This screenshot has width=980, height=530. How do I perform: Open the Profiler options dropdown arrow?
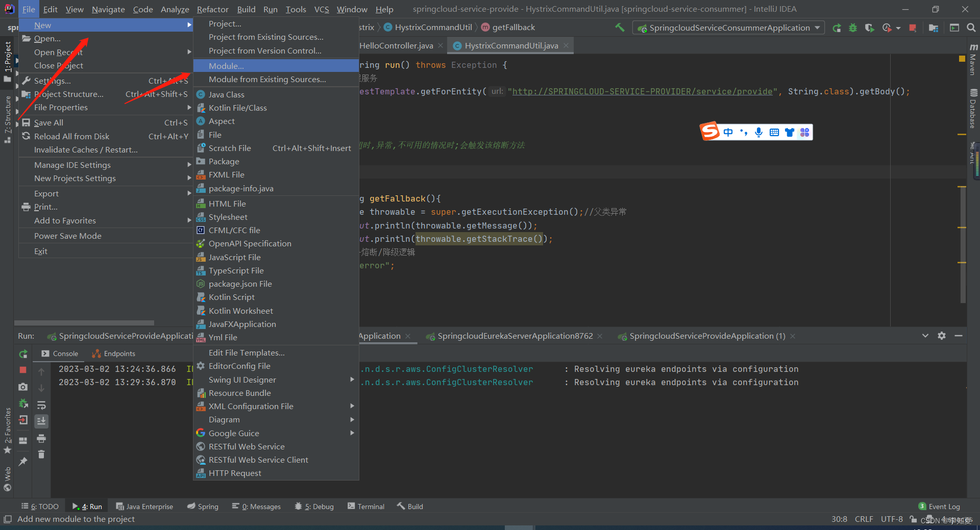(x=898, y=28)
